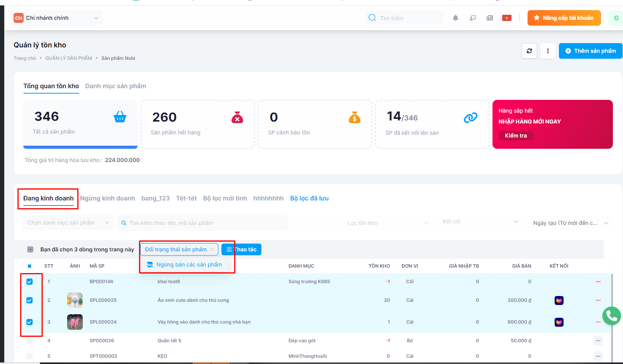Click the green phone call icon
Screen dimensions: 623x364
pos(611,316)
